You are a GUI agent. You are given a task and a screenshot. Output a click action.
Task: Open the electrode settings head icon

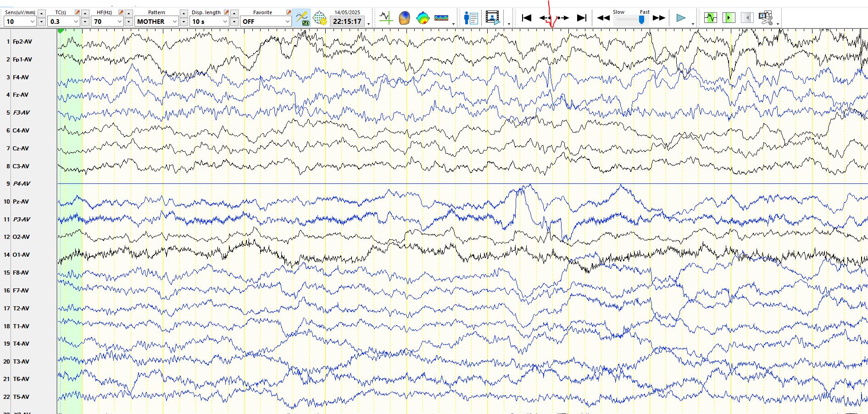pos(320,18)
